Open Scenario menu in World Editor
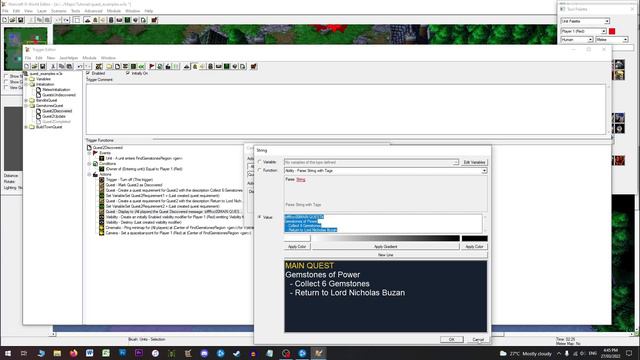640x360 pixels. click(58, 11)
